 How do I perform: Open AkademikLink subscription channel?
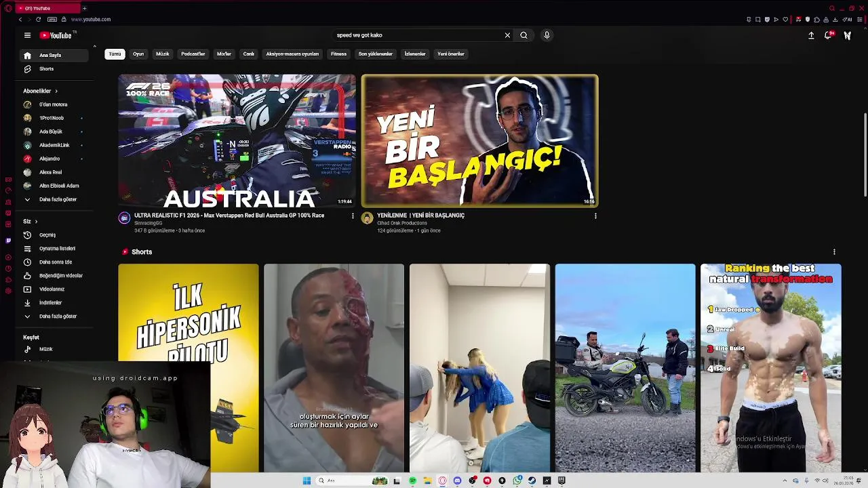click(54, 145)
